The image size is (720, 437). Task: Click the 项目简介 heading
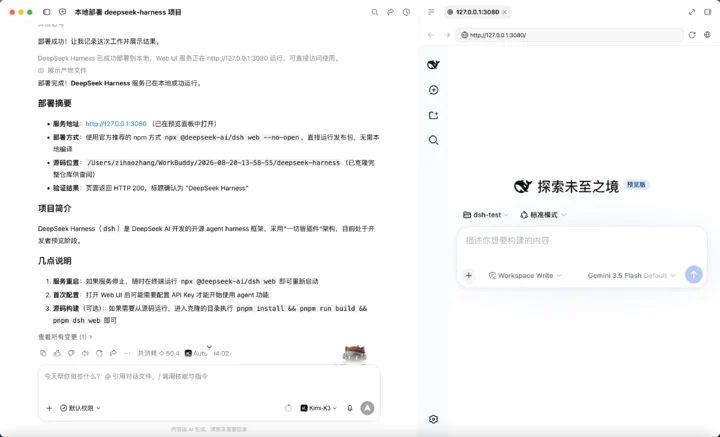pyautogui.click(x=55, y=208)
